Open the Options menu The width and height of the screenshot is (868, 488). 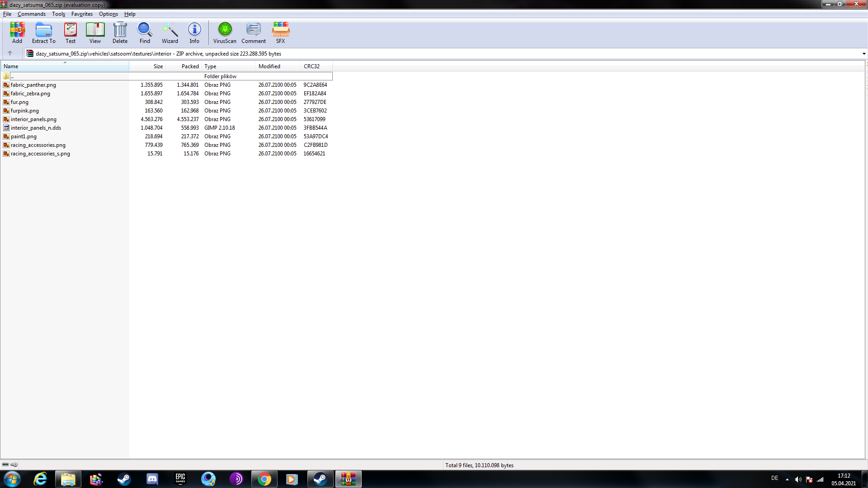(x=108, y=14)
